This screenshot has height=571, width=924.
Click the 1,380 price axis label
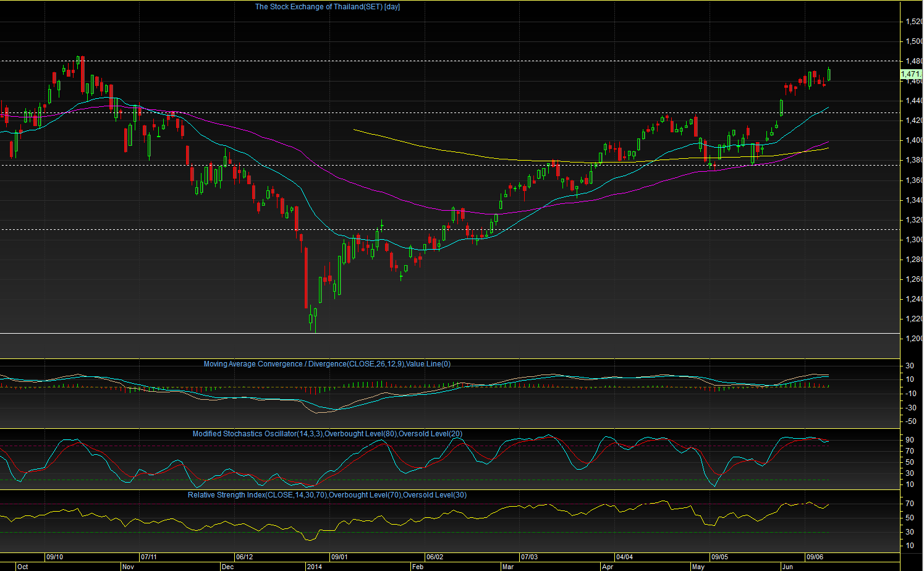point(914,160)
